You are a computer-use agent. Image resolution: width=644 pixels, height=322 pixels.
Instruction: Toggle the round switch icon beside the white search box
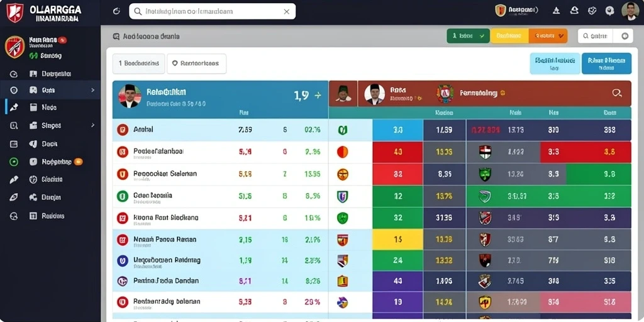pyautogui.click(x=625, y=36)
